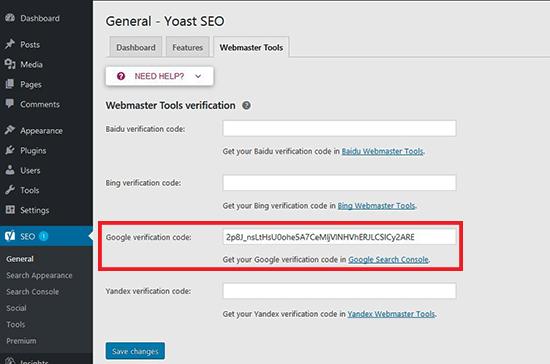Viewport: 550px width, 364px height.
Task: Click help icon beside Webmaster Tools verification
Action: point(247,105)
